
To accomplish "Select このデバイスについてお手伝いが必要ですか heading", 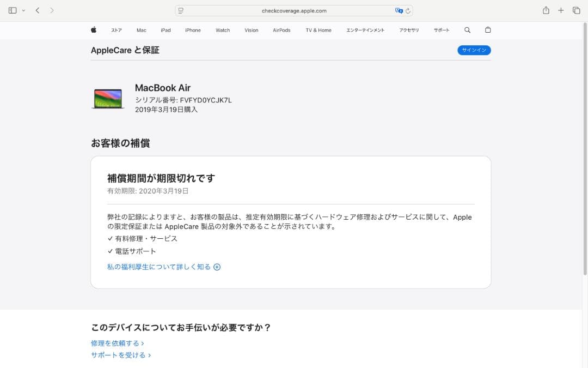I will 181,328.
